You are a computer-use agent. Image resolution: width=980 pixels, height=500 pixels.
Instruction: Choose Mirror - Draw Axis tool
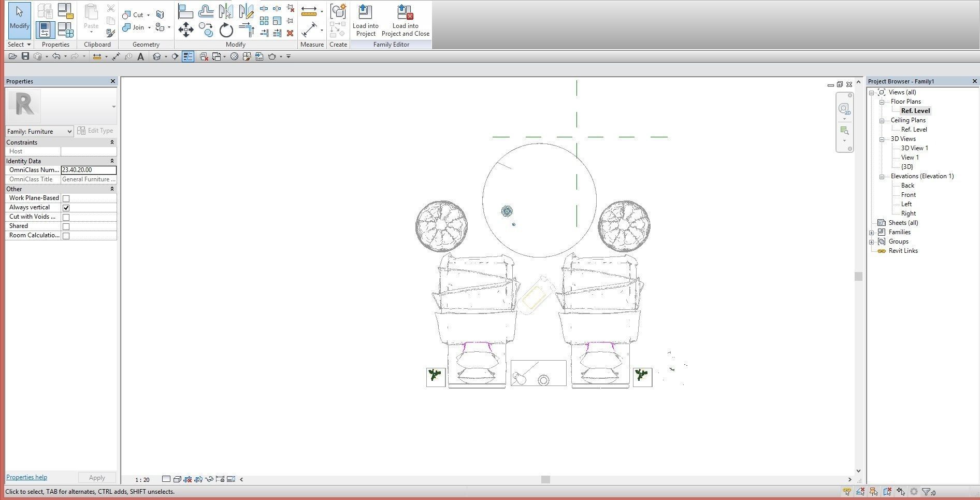click(246, 11)
